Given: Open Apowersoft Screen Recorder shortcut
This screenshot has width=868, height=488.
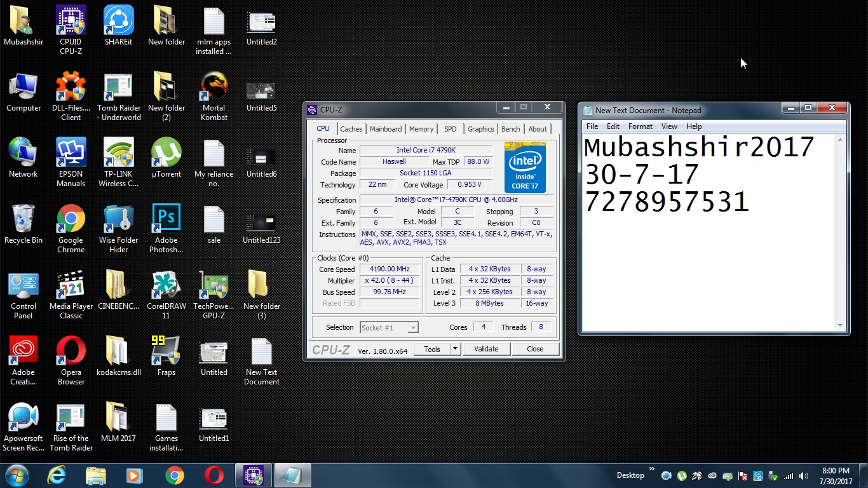Looking at the screenshot, I should tap(24, 426).
